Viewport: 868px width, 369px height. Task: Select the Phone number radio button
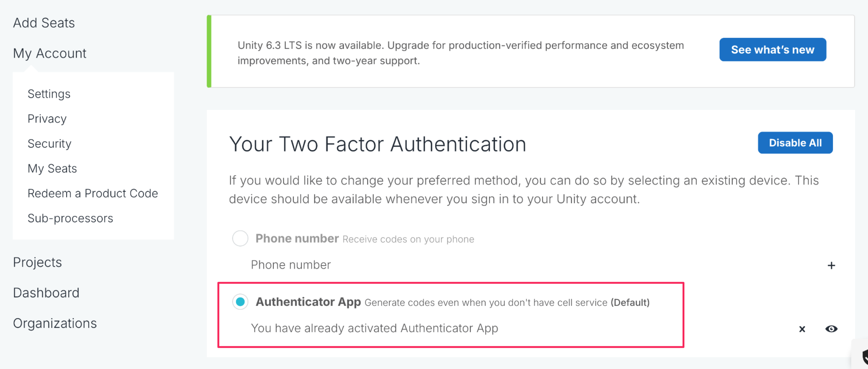pyautogui.click(x=240, y=239)
